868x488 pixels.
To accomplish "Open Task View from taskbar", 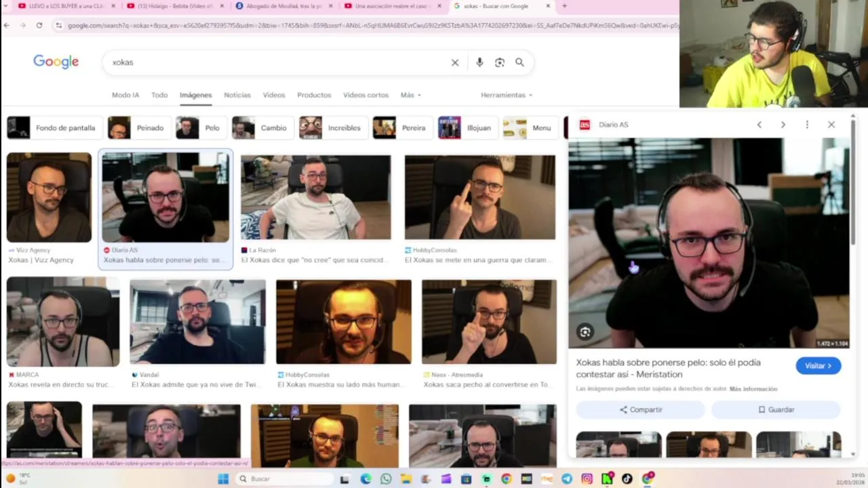I will [x=344, y=479].
